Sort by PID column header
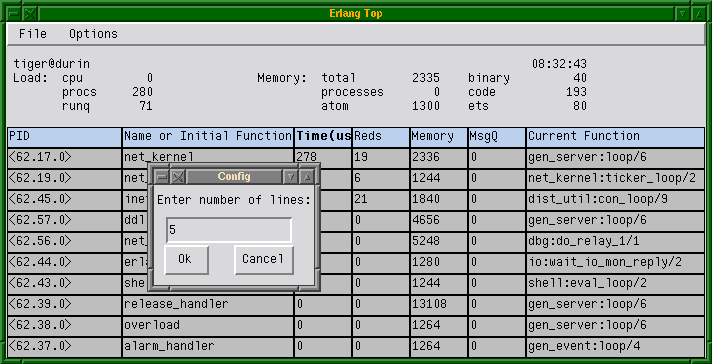Image resolution: width=712 pixels, height=364 pixels. [x=64, y=137]
